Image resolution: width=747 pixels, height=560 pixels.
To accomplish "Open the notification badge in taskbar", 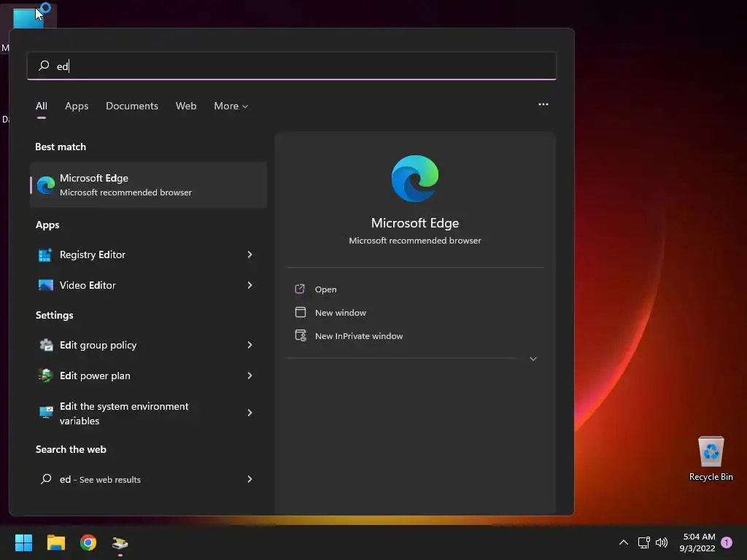I will [x=727, y=542].
